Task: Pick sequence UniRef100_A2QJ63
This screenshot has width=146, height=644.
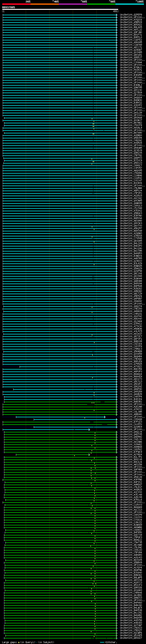Action: (x=131, y=557)
